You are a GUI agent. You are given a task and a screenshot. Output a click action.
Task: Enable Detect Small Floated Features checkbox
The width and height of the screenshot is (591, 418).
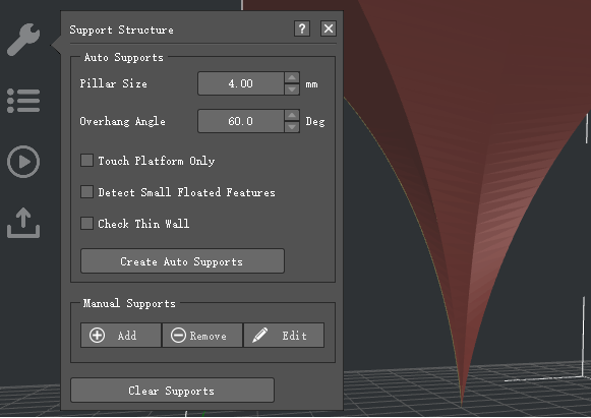[87, 191]
